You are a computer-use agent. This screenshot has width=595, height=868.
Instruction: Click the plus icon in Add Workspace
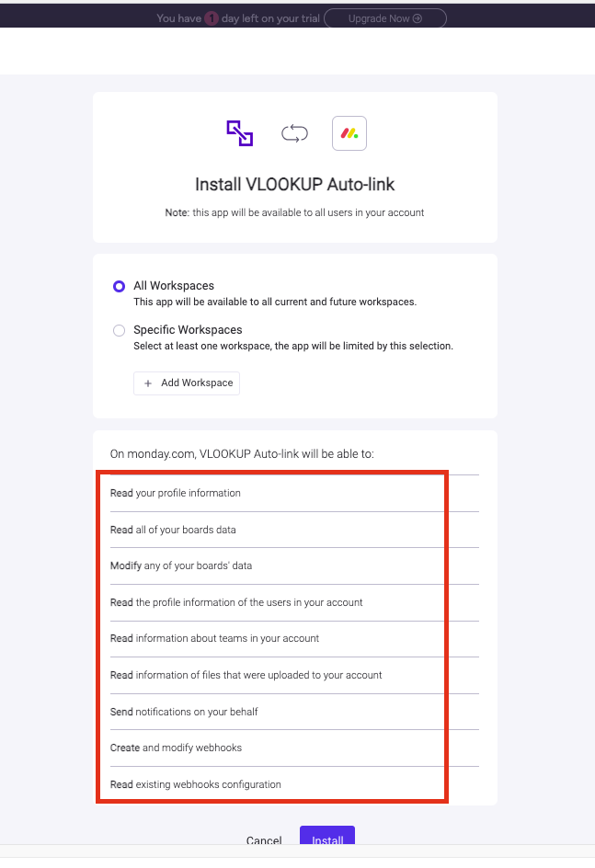148,383
